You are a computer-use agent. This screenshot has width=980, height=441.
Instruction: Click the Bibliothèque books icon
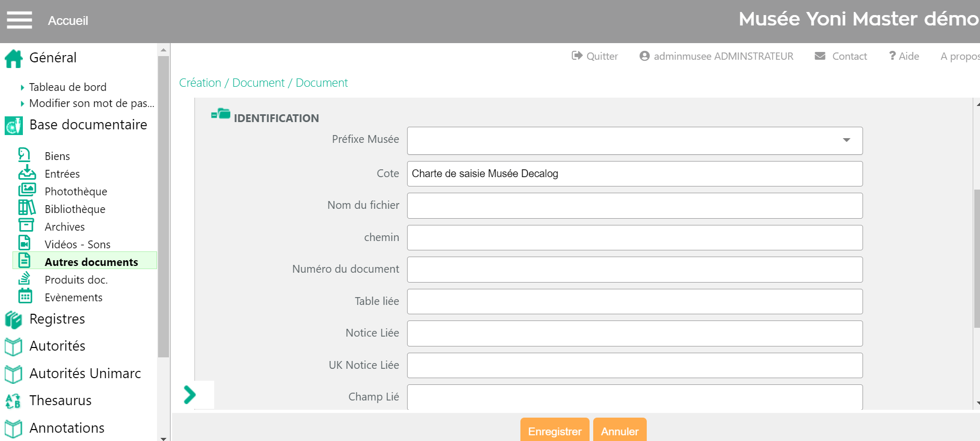pyautogui.click(x=27, y=208)
